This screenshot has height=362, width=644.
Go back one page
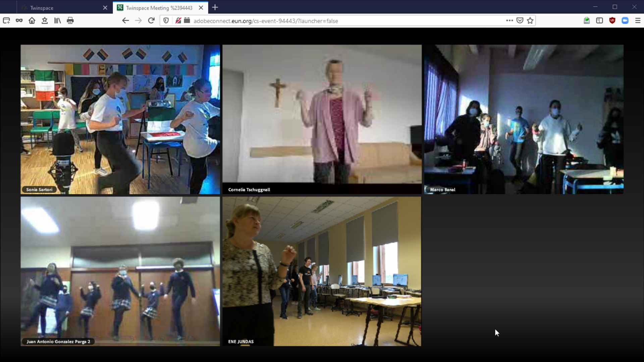pyautogui.click(x=125, y=21)
